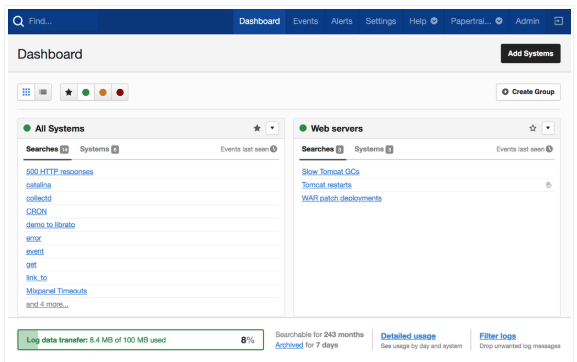The width and height of the screenshot is (577, 362).
Task: Open the Admin nav item
Action: click(527, 21)
